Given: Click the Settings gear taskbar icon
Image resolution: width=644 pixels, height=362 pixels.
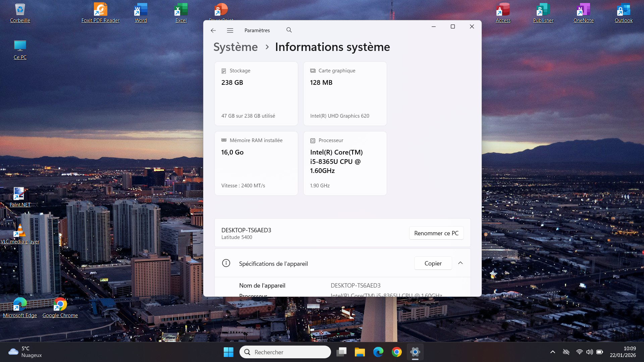Looking at the screenshot, I should pos(415,352).
